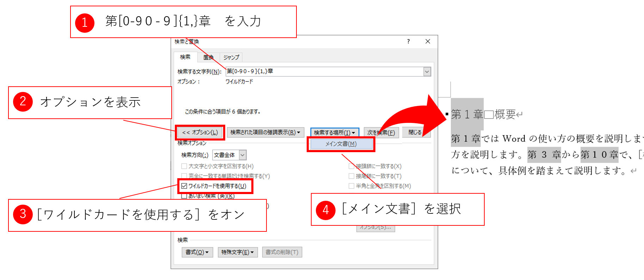Select the ジャンプ tab
This screenshot has width=644, height=280.
coord(231,57)
